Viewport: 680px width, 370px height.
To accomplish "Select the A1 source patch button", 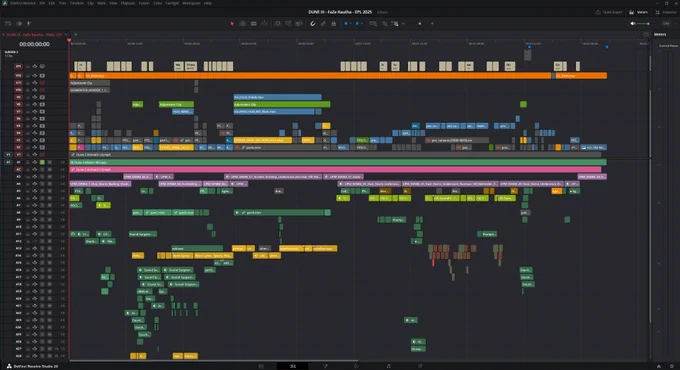I will pyautogui.click(x=8, y=162).
